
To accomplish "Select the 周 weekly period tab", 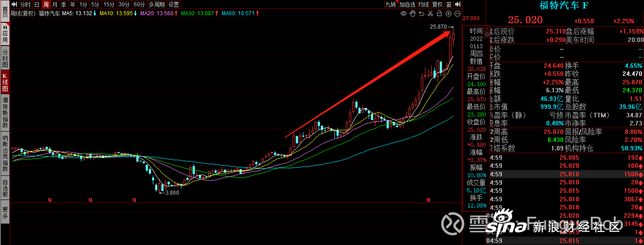I will pyautogui.click(x=46, y=4).
